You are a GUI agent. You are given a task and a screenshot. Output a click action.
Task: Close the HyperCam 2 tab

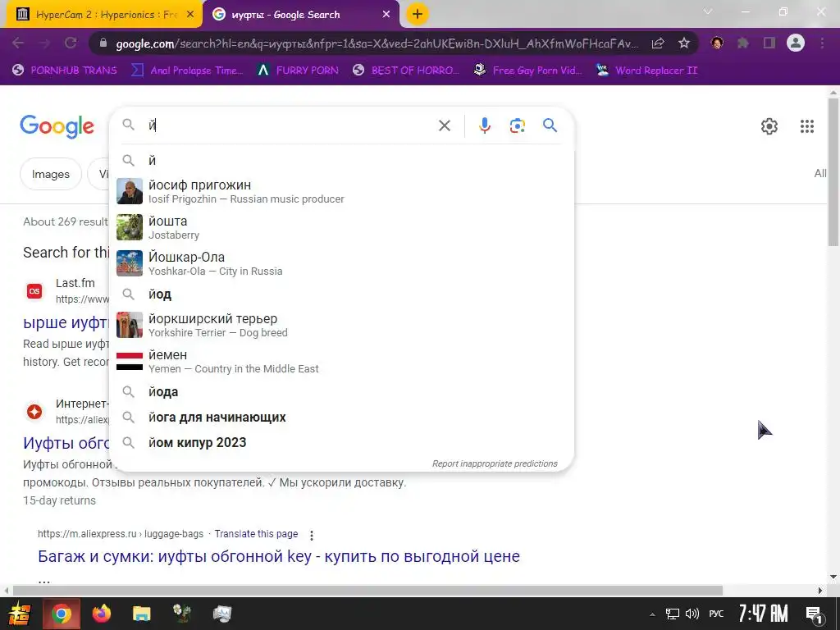tap(190, 15)
